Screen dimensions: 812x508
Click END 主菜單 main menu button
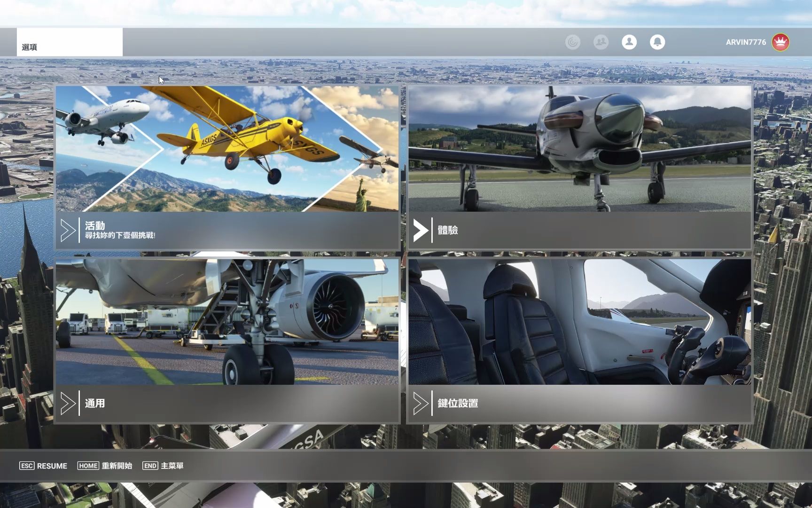pyautogui.click(x=163, y=466)
